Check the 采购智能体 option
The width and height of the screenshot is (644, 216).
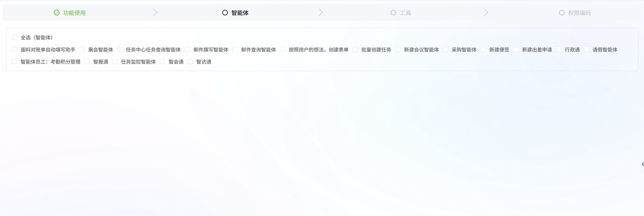pyautogui.click(x=446, y=49)
